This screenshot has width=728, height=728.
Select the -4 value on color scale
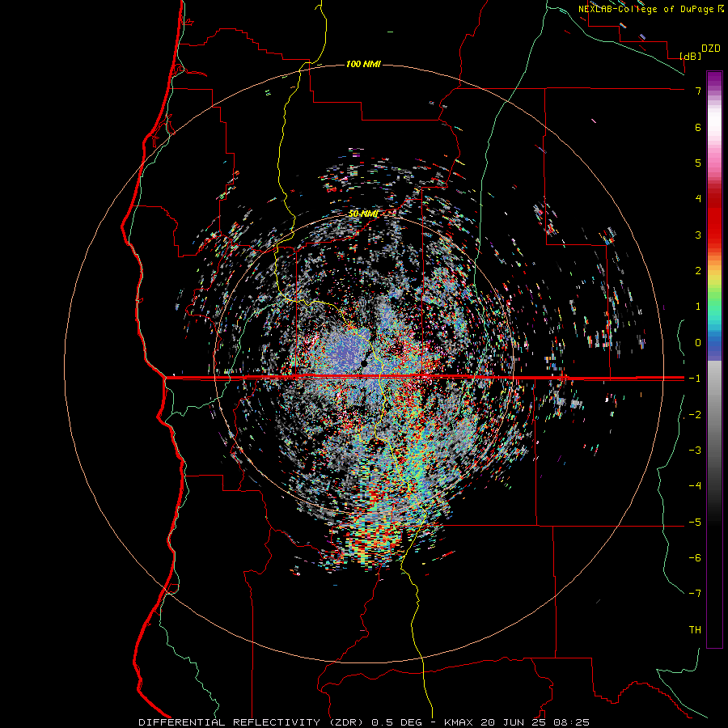695,486
